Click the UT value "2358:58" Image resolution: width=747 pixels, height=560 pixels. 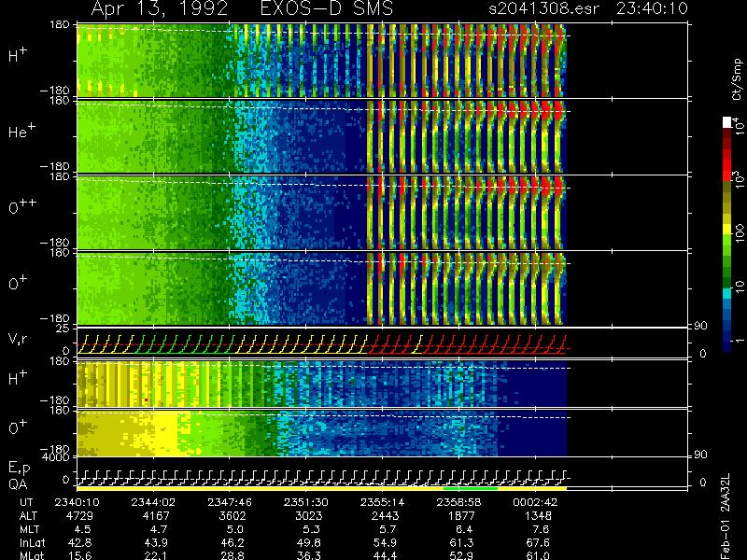point(458,502)
